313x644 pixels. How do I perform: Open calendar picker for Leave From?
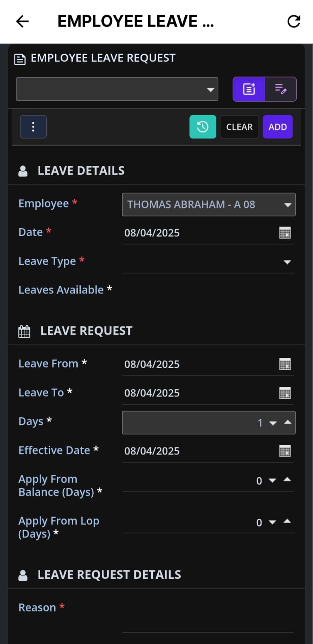[285, 364]
